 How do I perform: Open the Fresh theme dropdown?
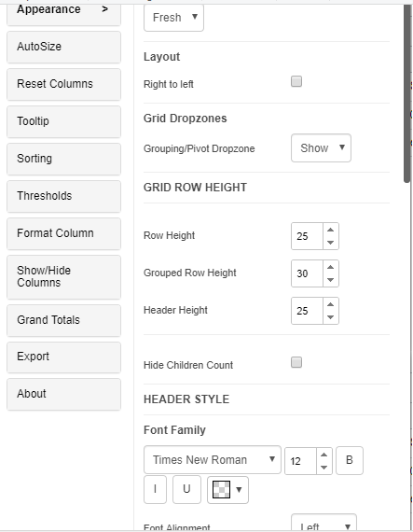pos(173,18)
